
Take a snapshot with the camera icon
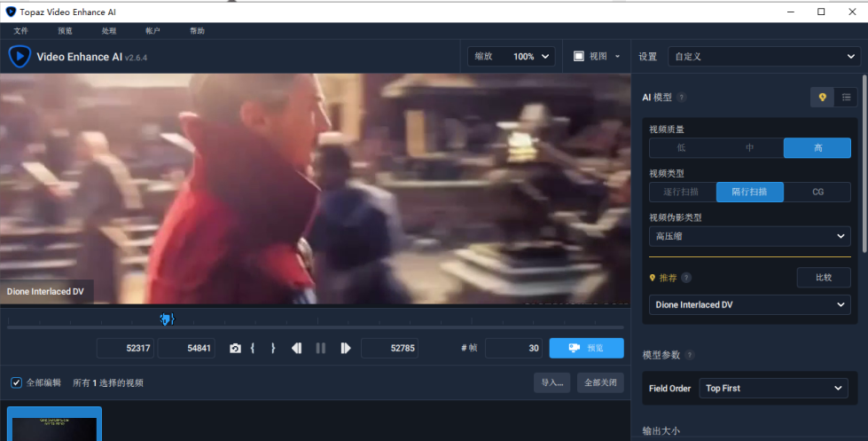click(235, 349)
